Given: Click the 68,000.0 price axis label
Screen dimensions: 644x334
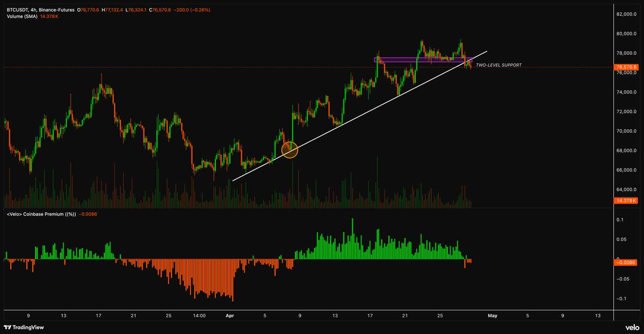Looking at the screenshot, I should coord(627,151).
